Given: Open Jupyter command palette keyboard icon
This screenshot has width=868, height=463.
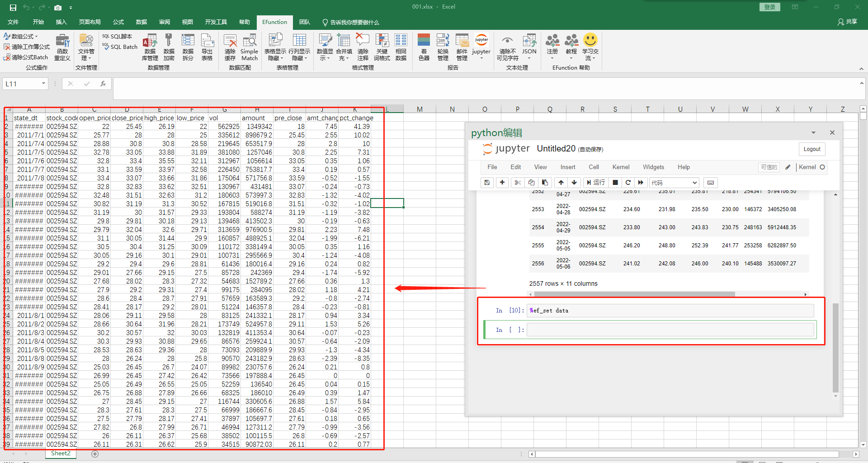Looking at the screenshot, I should 711,183.
